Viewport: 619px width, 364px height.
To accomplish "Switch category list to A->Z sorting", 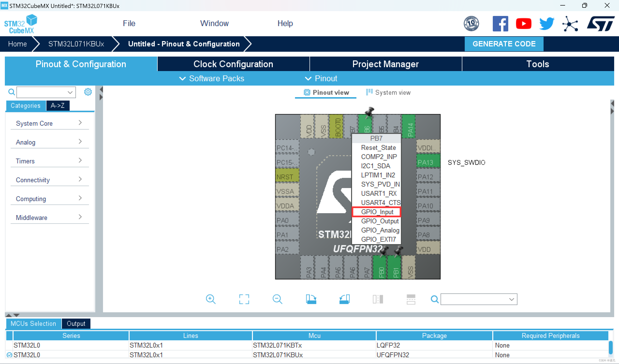I will 58,106.
